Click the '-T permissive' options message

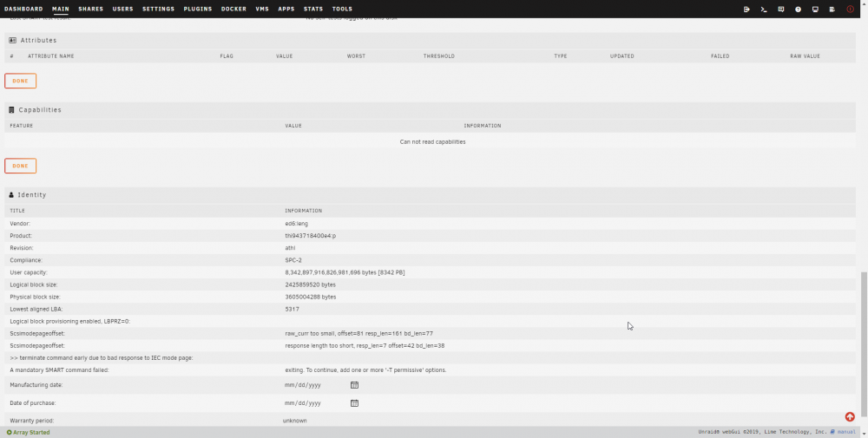(x=365, y=370)
